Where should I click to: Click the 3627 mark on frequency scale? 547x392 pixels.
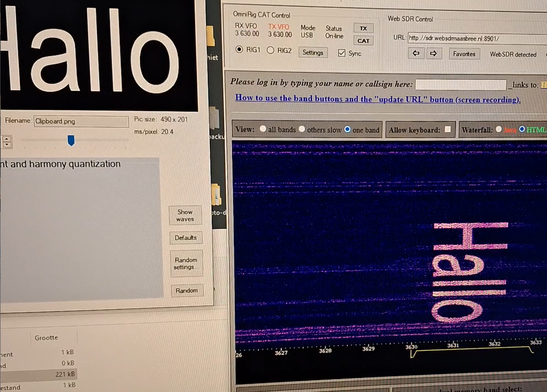281,353
